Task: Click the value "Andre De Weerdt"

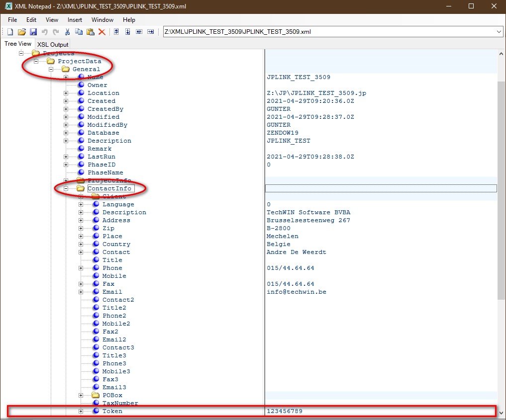Action: click(297, 252)
